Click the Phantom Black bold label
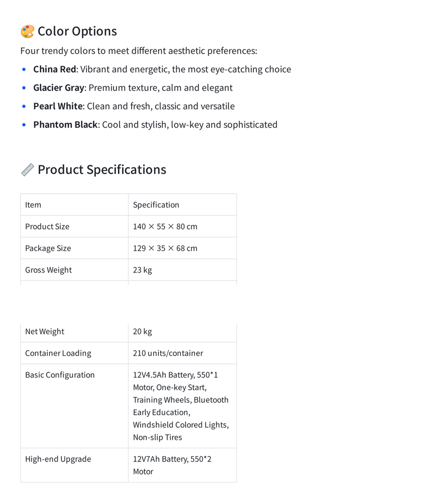The height and width of the screenshot is (504, 430). pyautogui.click(x=66, y=125)
